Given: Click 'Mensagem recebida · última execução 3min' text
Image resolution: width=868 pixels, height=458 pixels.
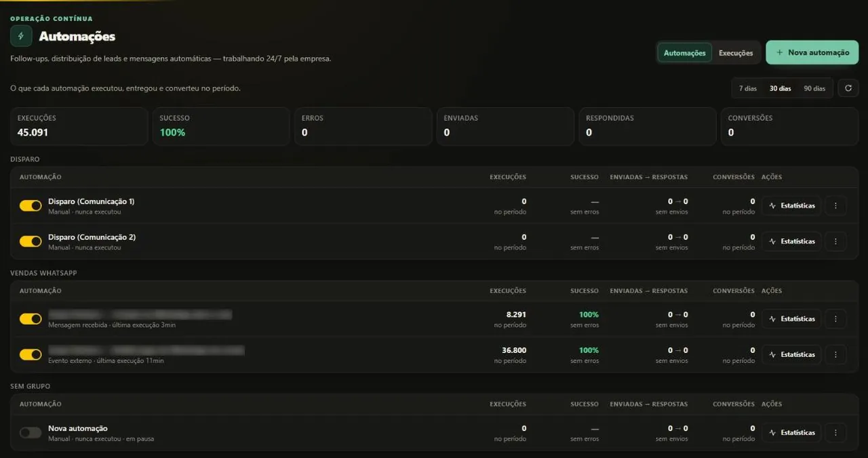Looking at the screenshot, I should coord(112,325).
